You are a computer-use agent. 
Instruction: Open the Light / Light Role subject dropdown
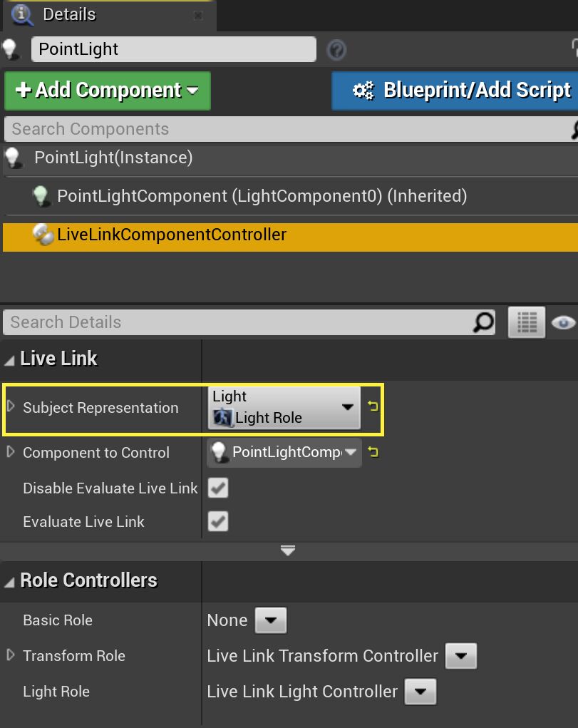pos(284,408)
